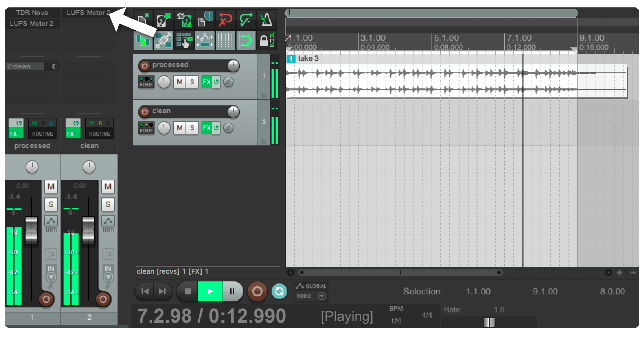Toggle the metronome icon
The width and height of the screenshot is (644, 362).
coord(266,20)
